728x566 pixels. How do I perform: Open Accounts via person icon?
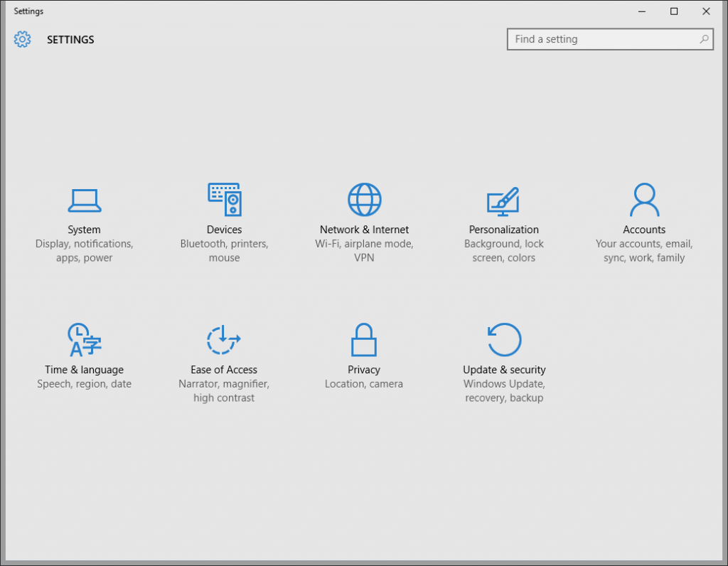[644, 200]
